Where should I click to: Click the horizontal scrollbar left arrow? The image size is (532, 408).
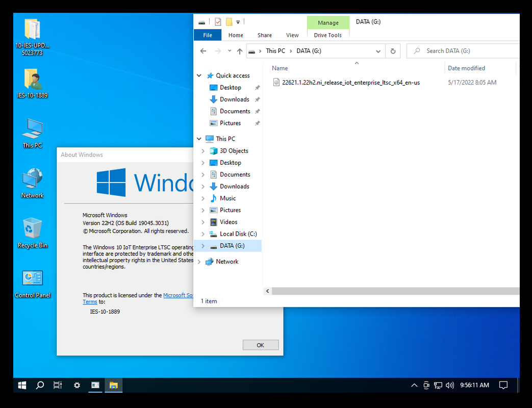coord(268,291)
